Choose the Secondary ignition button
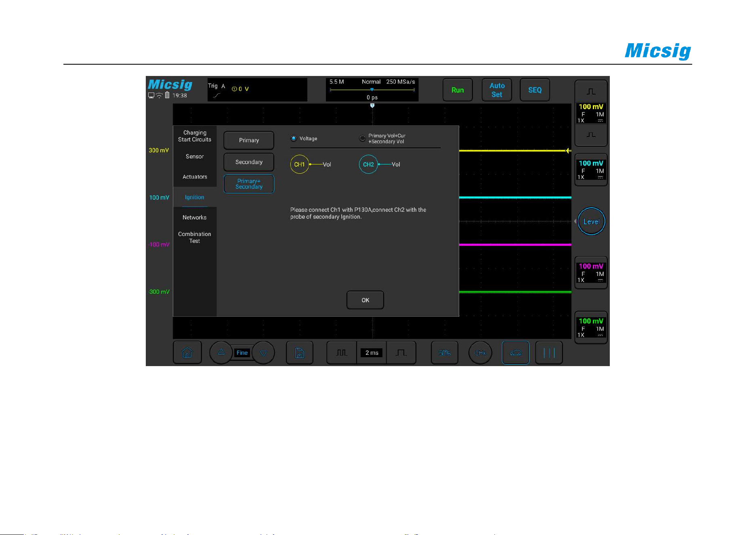 pos(249,162)
